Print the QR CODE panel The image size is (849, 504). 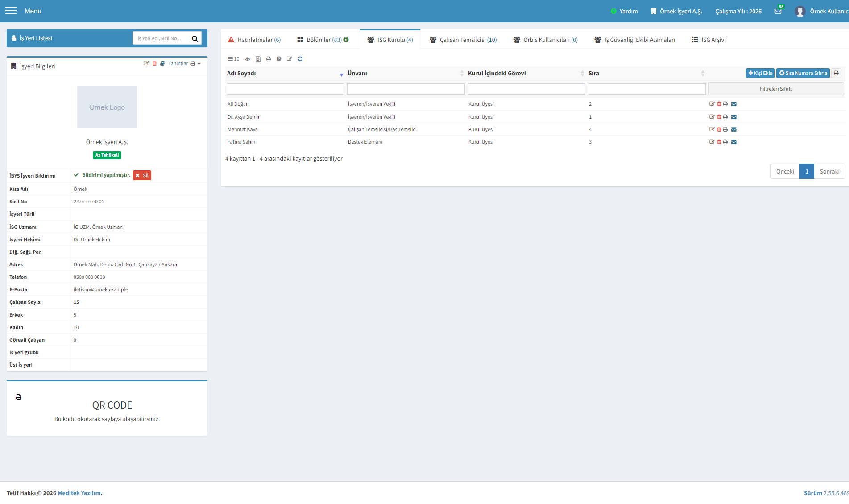pyautogui.click(x=18, y=397)
